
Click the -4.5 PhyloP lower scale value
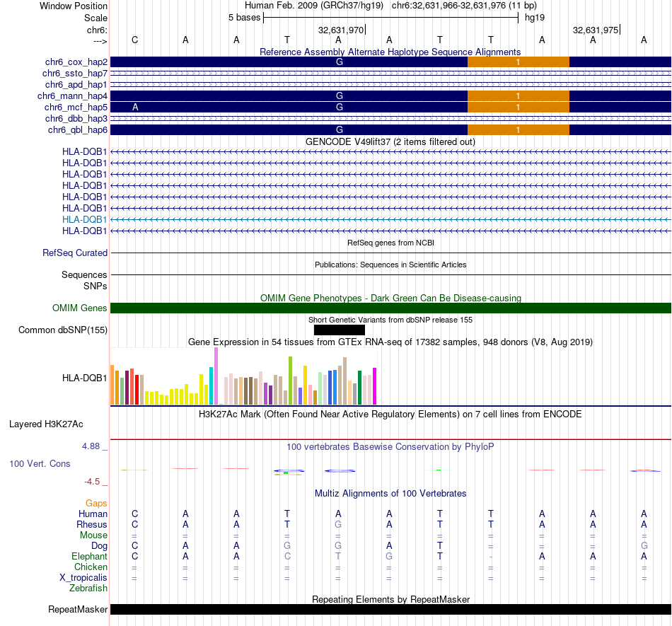click(92, 482)
